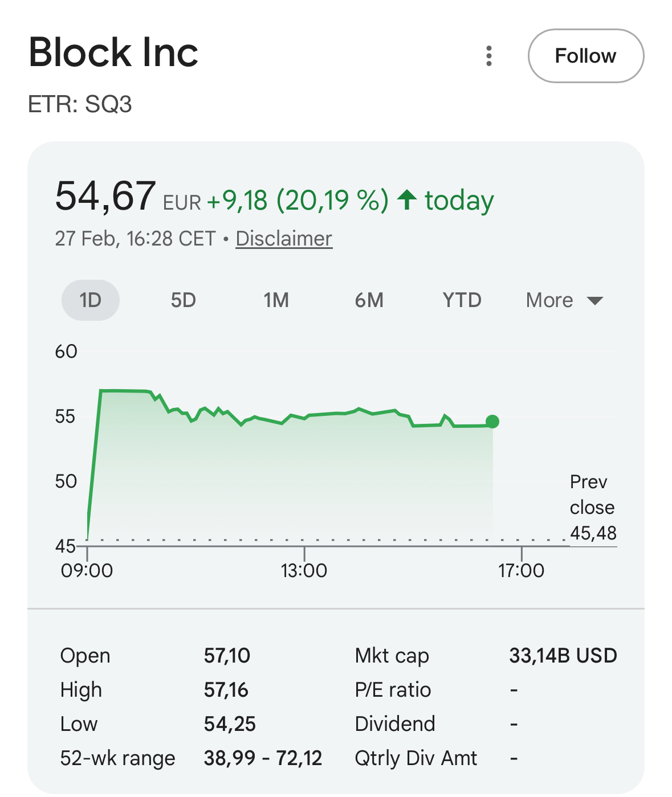Follow the Block Inc stock
This screenshot has width=672, height=797.
click(585, 56)
